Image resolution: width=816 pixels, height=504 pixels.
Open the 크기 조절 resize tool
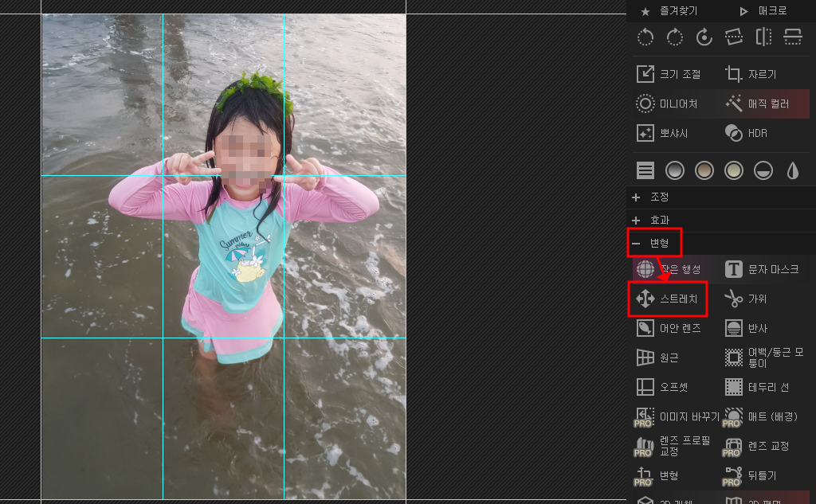click(669, 74)
